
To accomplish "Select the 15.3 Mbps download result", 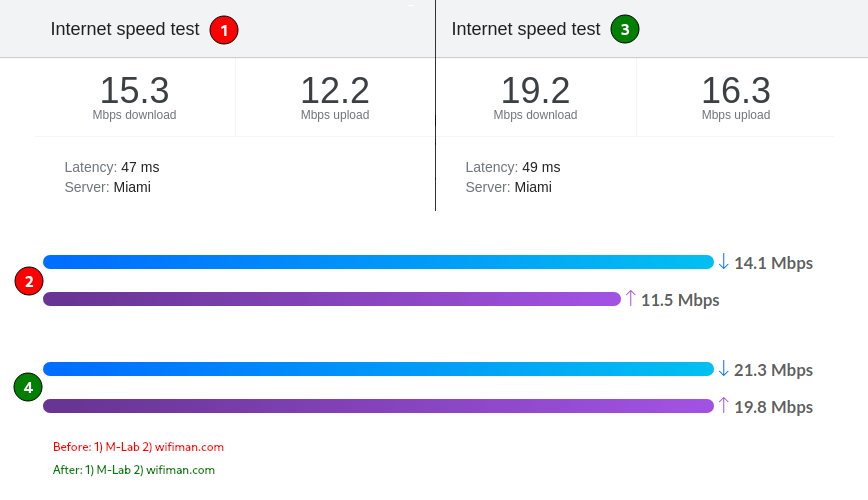I will click(x=135, y=97).
